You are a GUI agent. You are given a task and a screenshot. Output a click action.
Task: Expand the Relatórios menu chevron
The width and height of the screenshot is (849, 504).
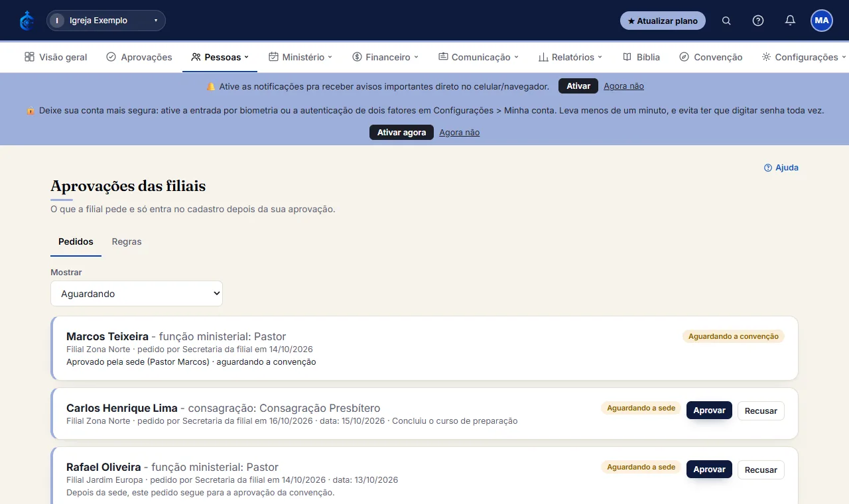tap(600, 57)
